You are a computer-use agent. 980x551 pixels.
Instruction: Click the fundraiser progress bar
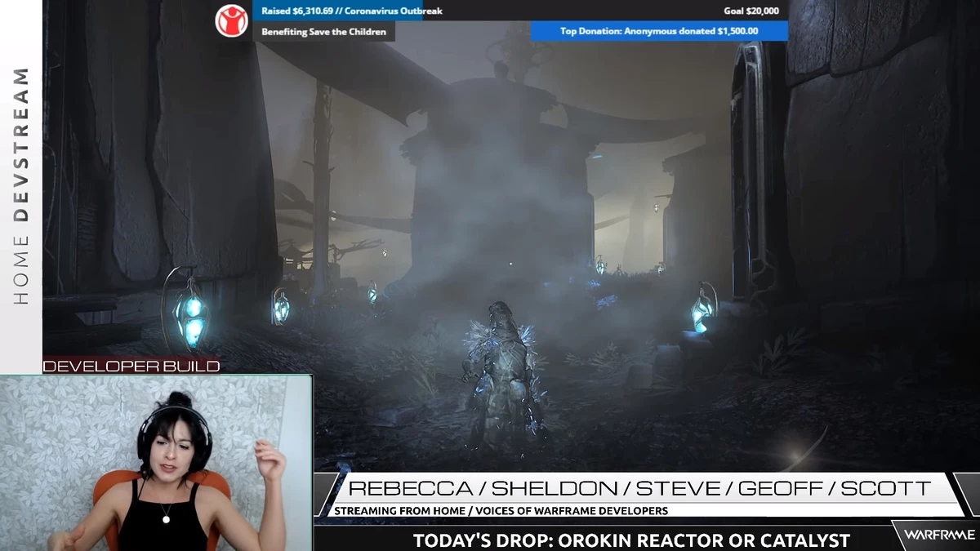pos(521,11)
